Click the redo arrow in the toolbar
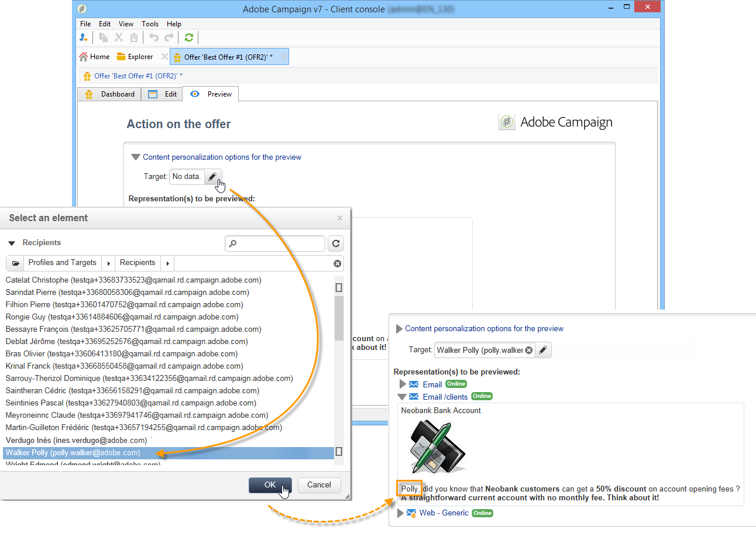 [169, 37]
